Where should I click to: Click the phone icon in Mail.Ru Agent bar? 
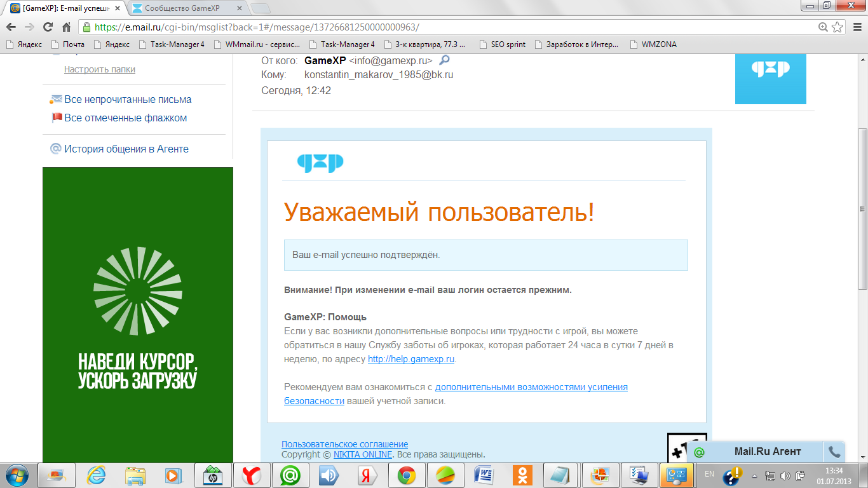tap(834, 452)
